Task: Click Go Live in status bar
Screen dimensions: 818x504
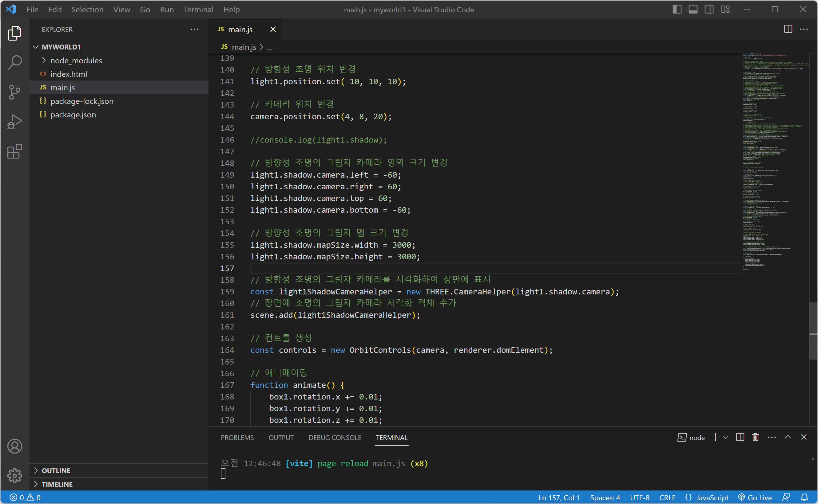Action: (x=755, y=497)
